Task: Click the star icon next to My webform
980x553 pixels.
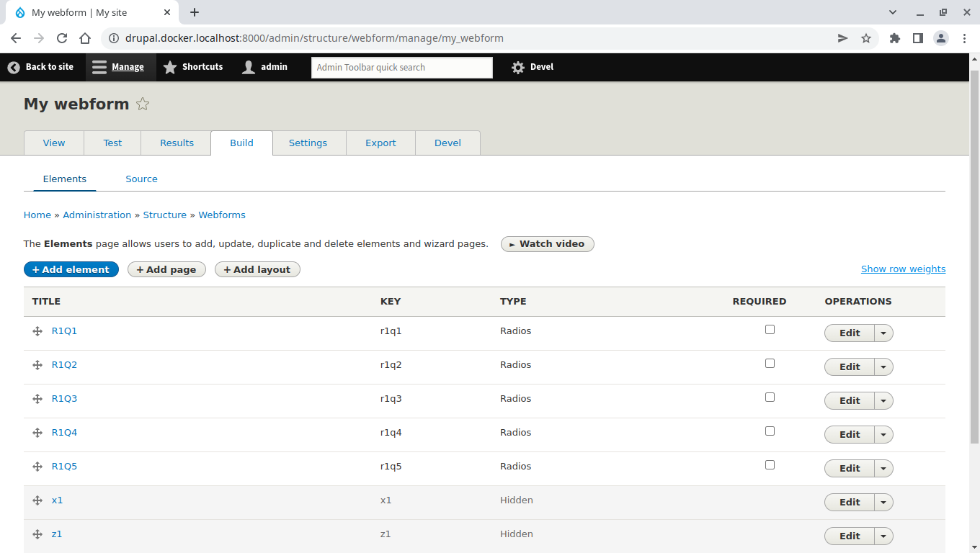Action: pyautogui.click(x=143, y=104)
